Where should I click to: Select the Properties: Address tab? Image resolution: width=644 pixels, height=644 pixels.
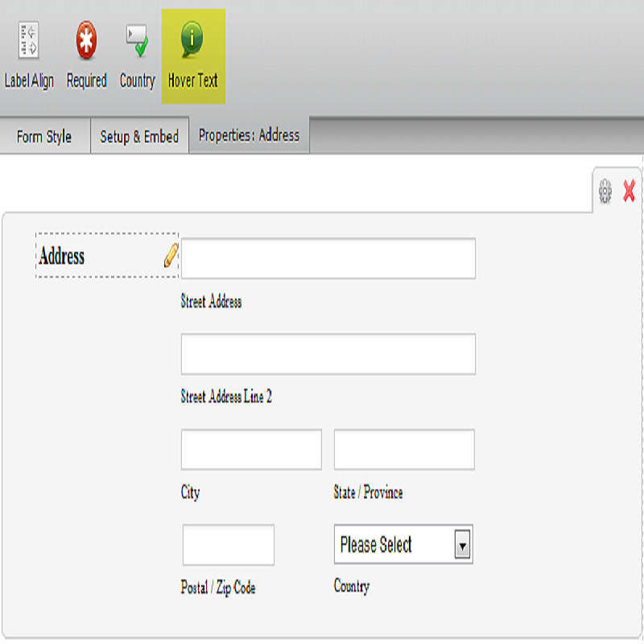pyautogui.click(x=249, y=136)
